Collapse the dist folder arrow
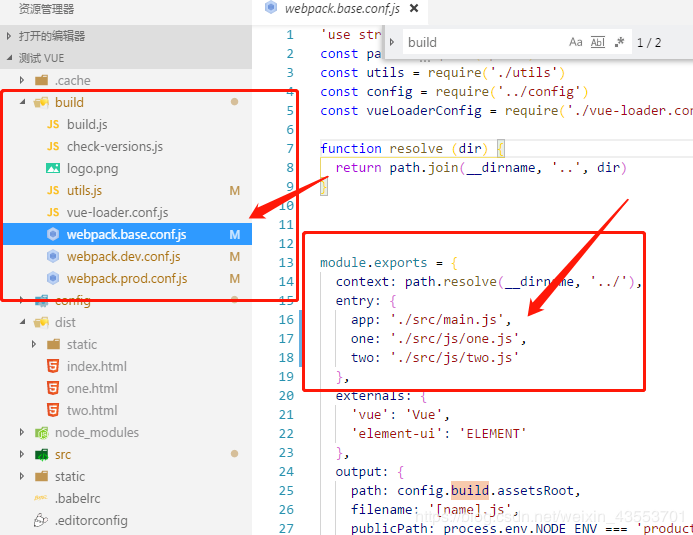 coord(22,323)
